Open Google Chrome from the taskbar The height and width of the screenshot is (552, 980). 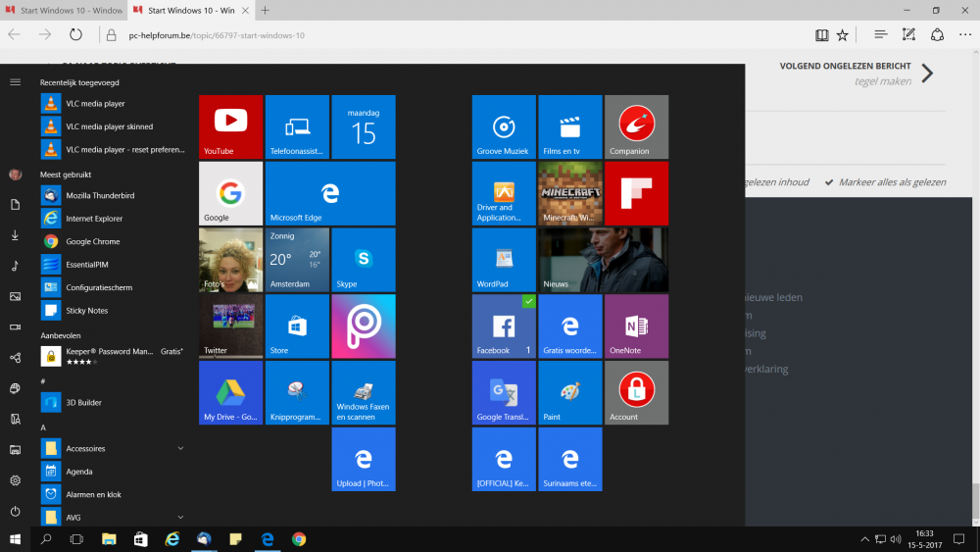coord(299,539)
